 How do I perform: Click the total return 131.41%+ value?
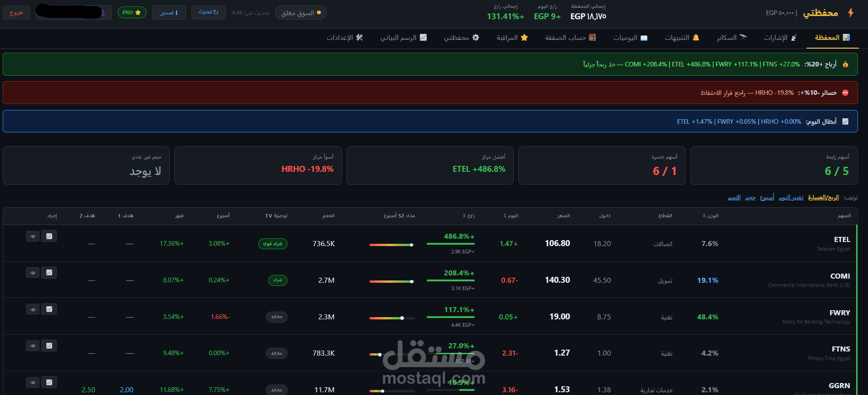(x=505, y=16)
